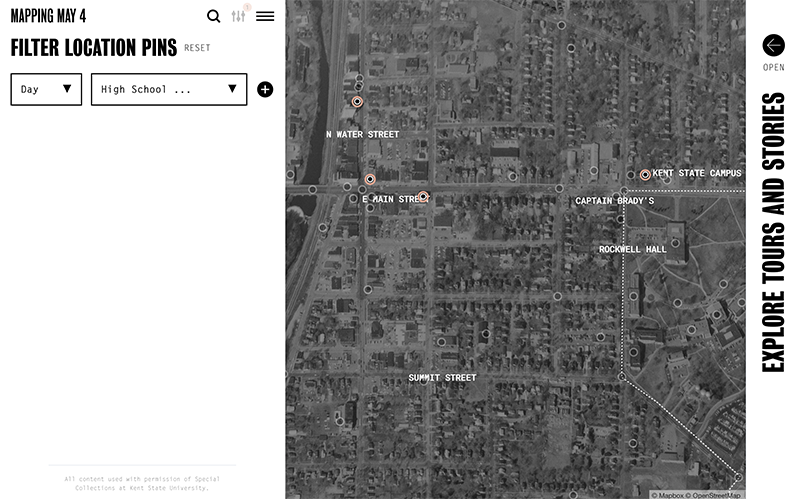Add another filter with plus button

pos(265,89)
